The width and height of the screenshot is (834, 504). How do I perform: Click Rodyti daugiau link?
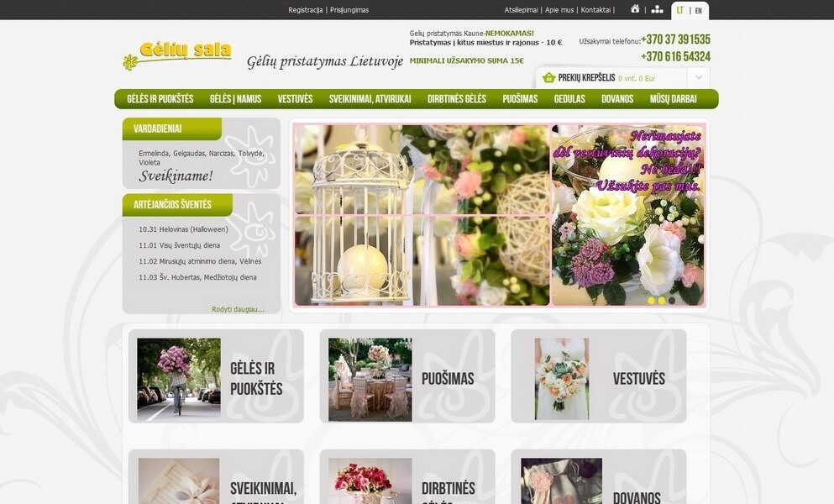pos(238,309)
